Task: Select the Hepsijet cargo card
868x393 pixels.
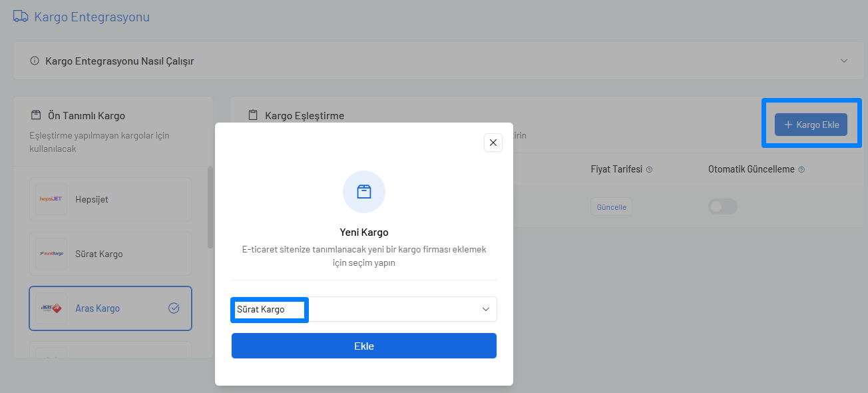Action: pos(110,199)
